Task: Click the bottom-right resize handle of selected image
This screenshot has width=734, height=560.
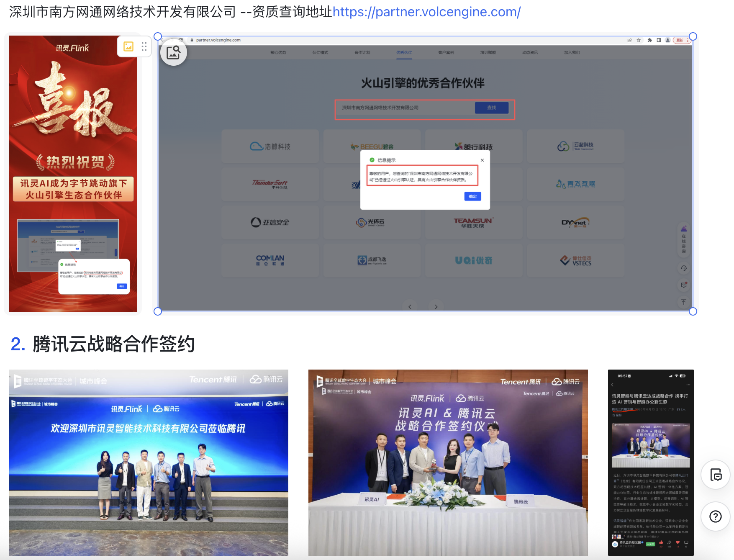Action: (693, 311)
